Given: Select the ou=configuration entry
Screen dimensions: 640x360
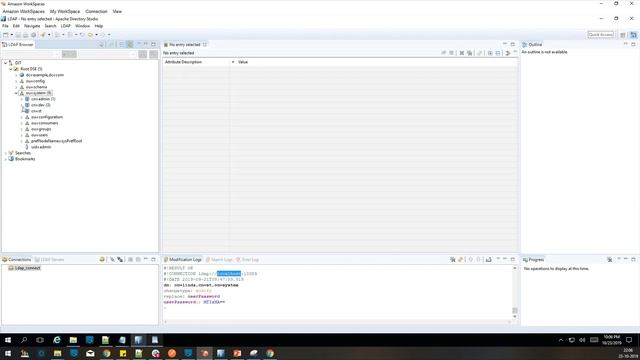Looking at the screenshot, I should 47,117.
